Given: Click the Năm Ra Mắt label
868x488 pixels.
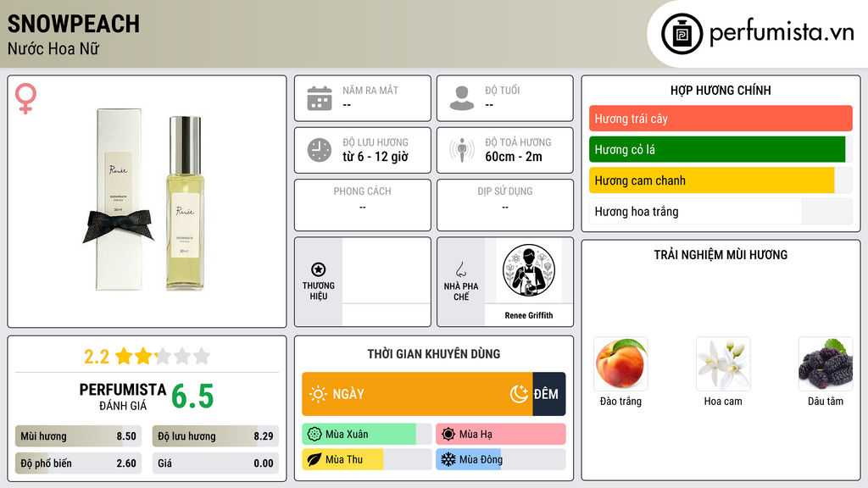Looking at the screenshot, I should pyautogui.click(x=370, y=90).
